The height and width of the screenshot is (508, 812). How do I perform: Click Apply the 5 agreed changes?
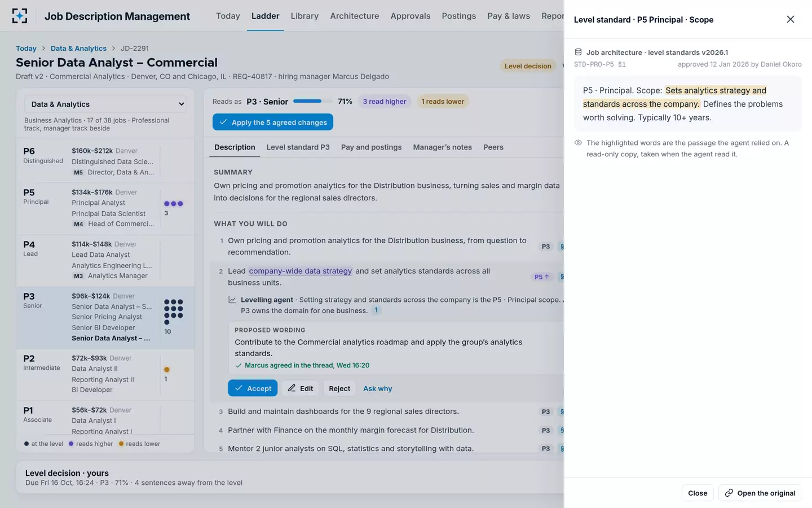273,122
